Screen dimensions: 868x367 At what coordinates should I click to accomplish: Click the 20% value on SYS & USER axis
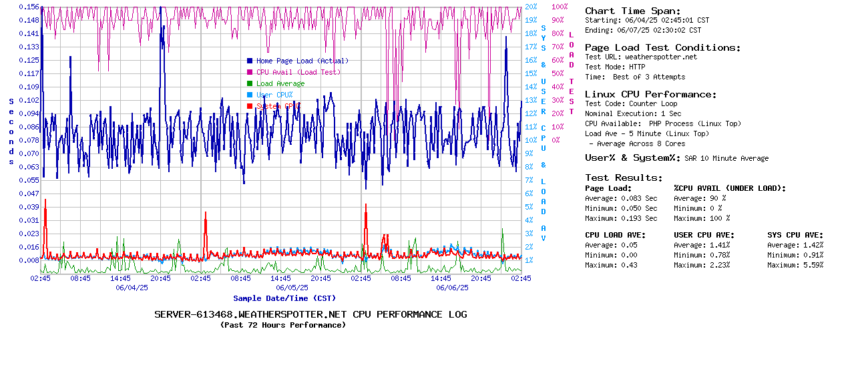(531, 7)
